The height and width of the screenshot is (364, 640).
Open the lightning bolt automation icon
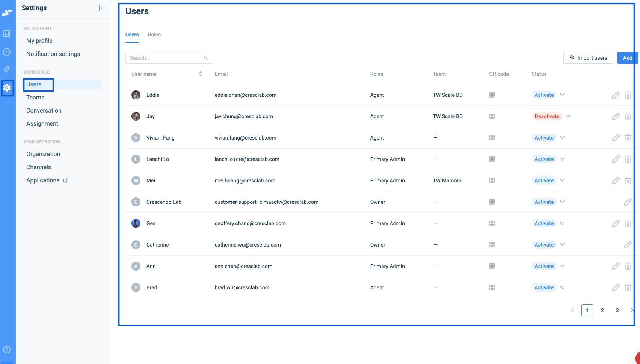(7, 69)
